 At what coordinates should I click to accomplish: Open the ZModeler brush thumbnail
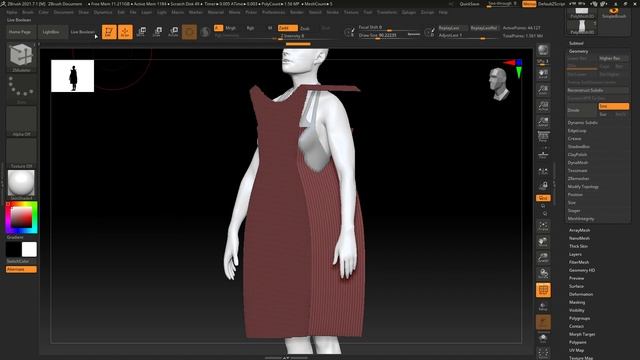pyautogui.click(x=21, y=56)
